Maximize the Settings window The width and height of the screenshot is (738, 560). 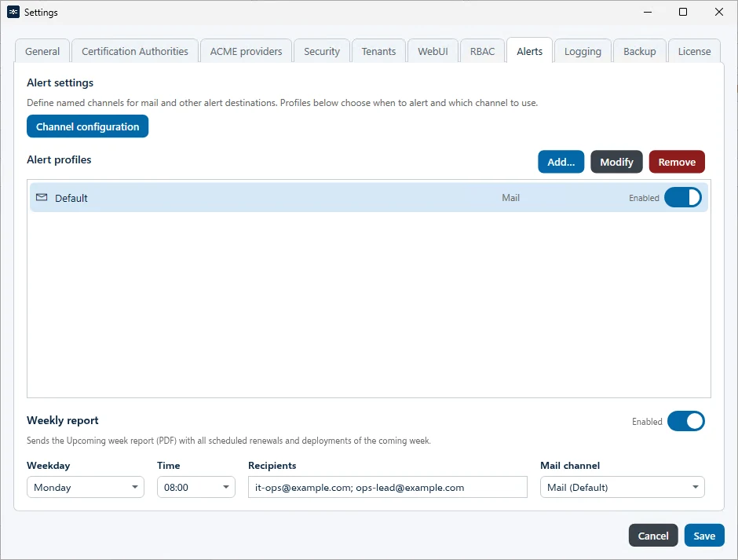point(683,12)
